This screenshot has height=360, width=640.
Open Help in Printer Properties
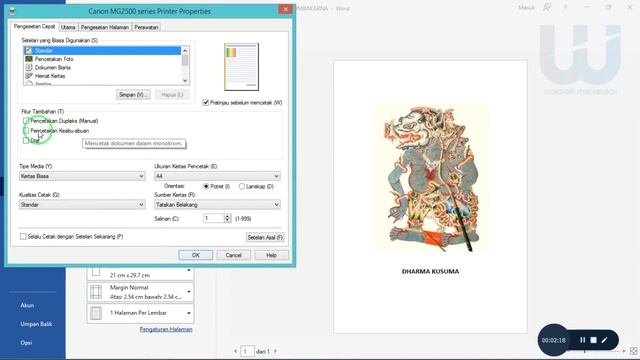coord(271,255)
